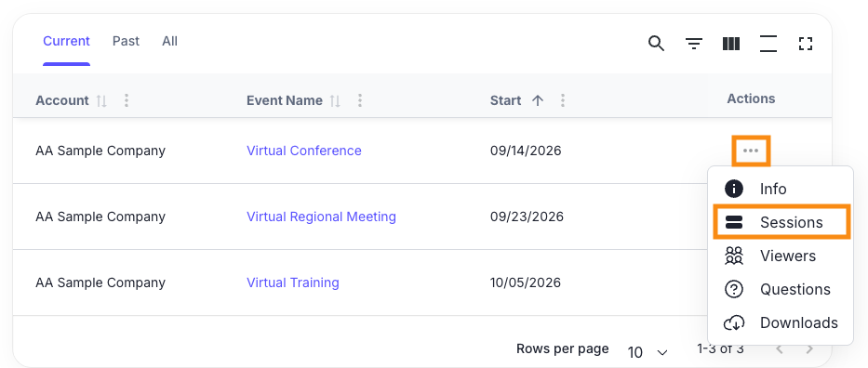Image resolution: width=868 pixels, height=368 pixels.
Task: Open the Virtual Training event link
Action: 293,283
